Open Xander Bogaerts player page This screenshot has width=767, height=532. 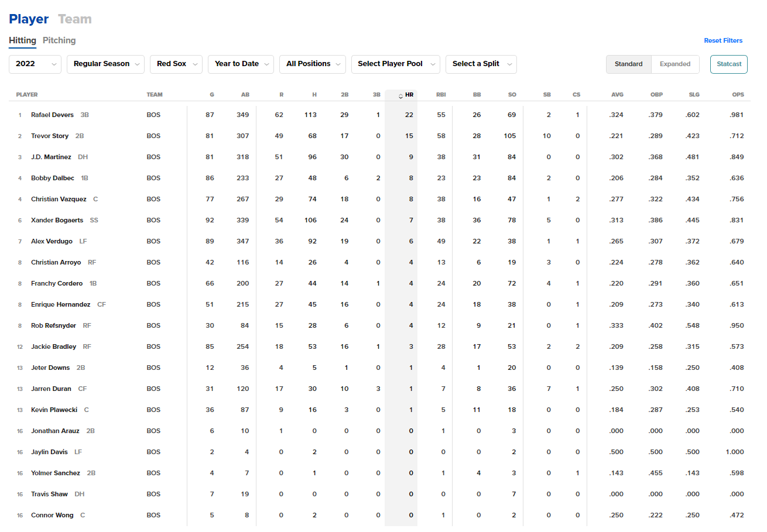(57, 220)
